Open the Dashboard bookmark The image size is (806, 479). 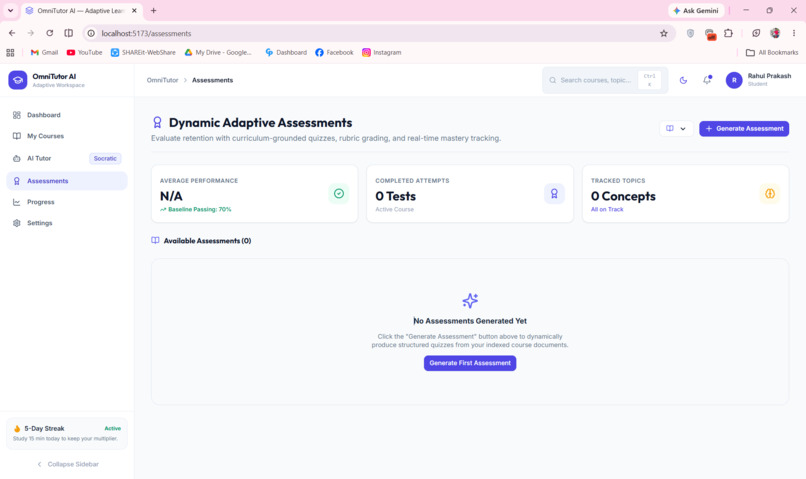(286, 52)
